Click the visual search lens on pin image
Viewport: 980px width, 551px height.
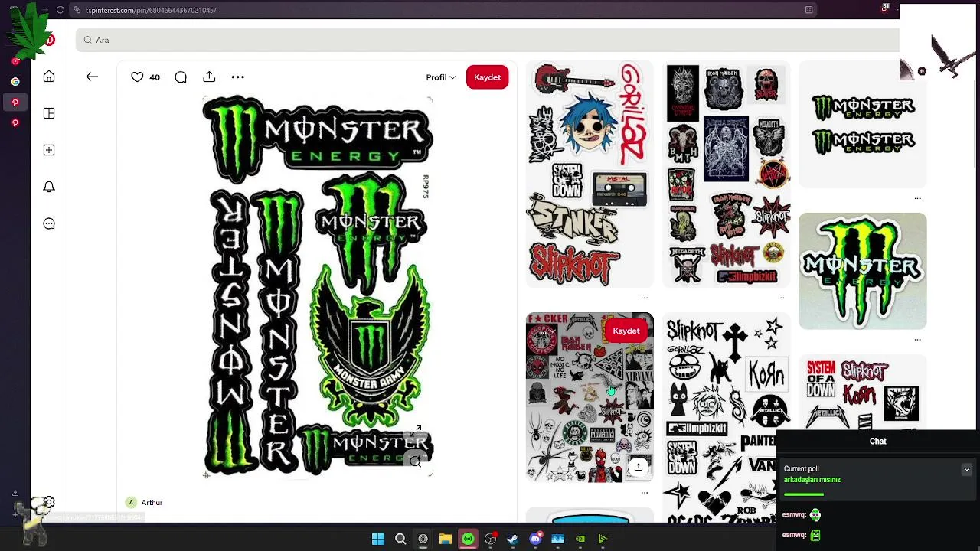pyautogui.click(x=416, y=461)
